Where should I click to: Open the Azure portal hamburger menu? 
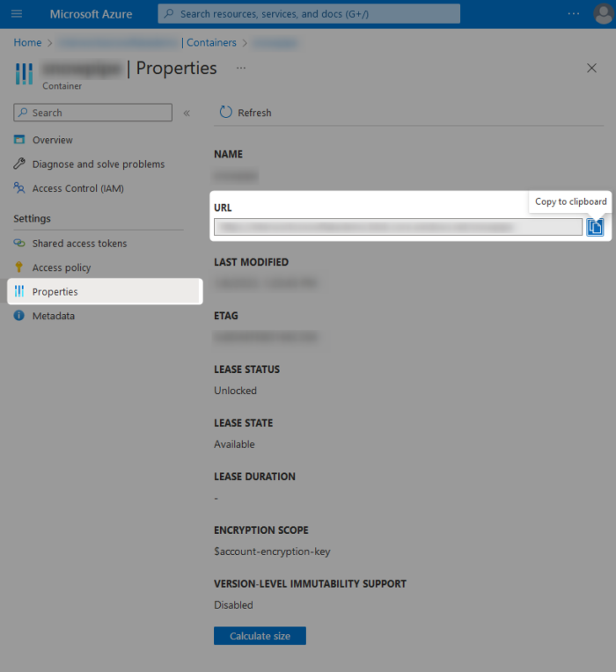(x=17, y=14)
